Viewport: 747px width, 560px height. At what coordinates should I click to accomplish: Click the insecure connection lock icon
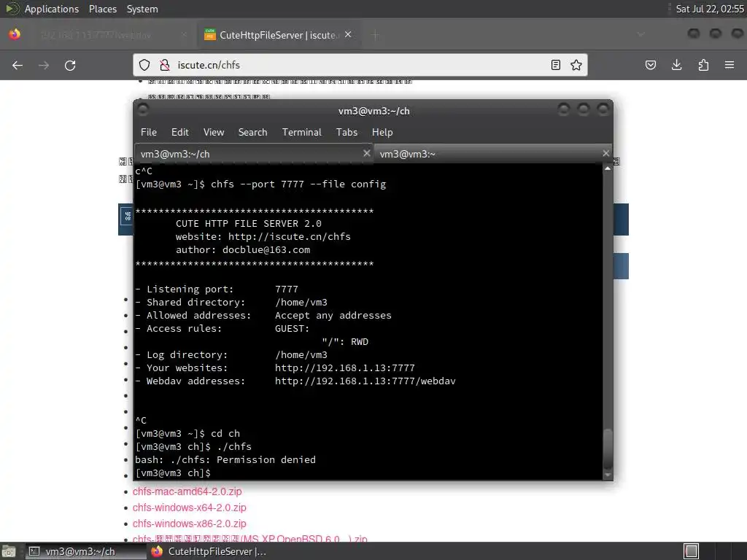164,65
